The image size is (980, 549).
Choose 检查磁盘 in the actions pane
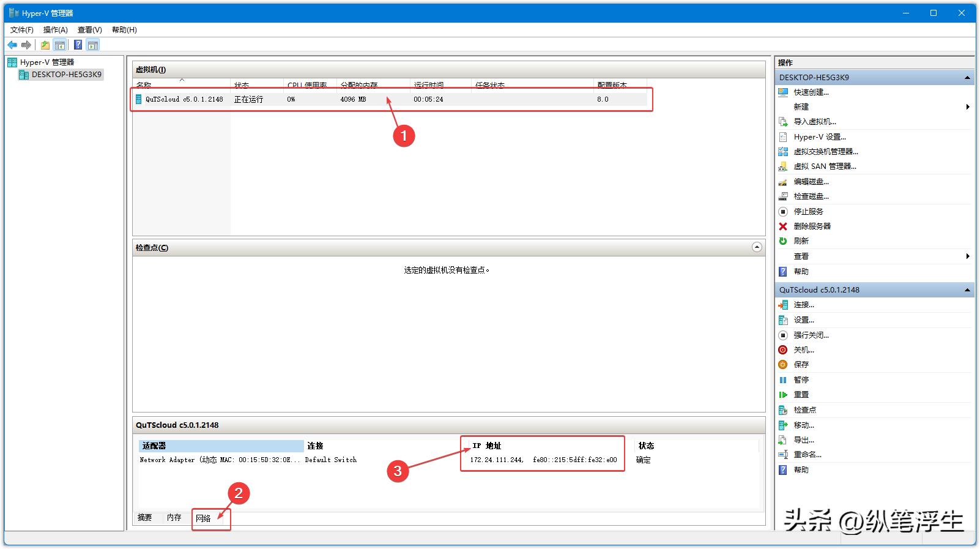(x=811, y=196)
